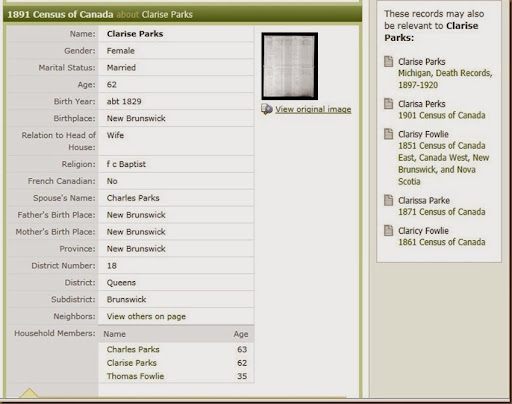The width and height of the screenshot is (512, 404).
Task: Select View others on page neighbors link
Action: (146, 316)
